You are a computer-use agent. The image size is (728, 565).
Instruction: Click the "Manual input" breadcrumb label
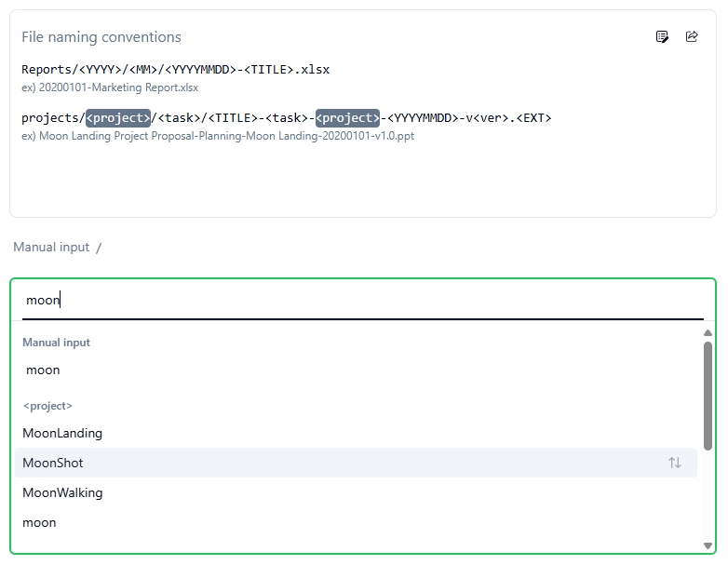point(51,248)
